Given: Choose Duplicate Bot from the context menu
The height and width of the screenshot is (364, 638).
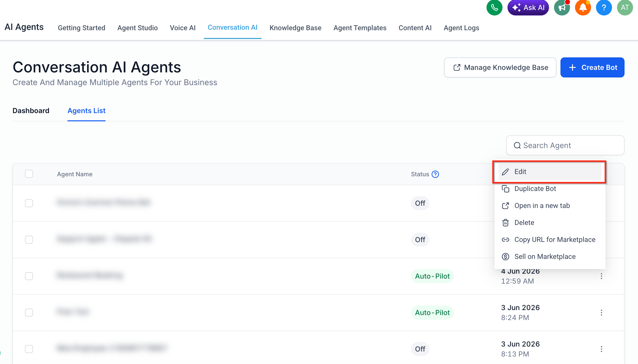Looking at the screenshot, I should tap(550, 189).
